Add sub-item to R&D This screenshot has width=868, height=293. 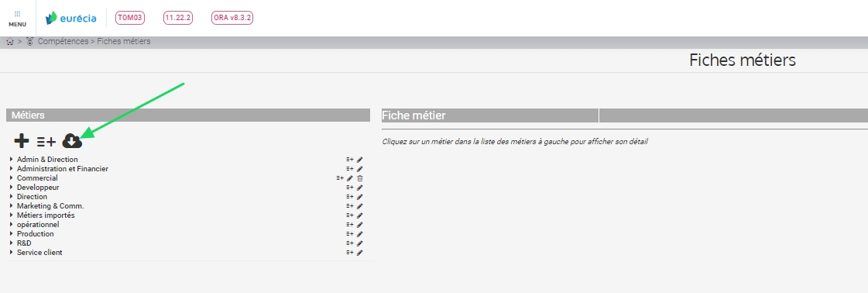pyautogui.click(x=350, y=243)
